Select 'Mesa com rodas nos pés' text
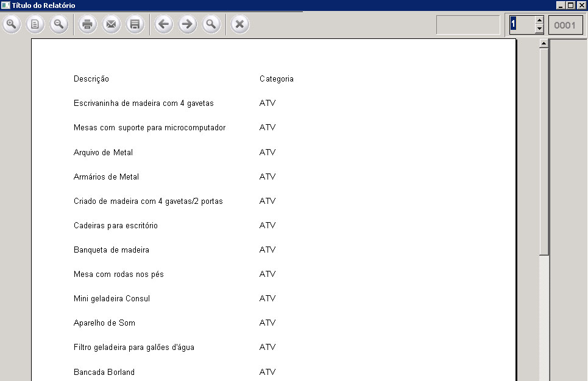 pyautogui.click(x=118, y=274)
